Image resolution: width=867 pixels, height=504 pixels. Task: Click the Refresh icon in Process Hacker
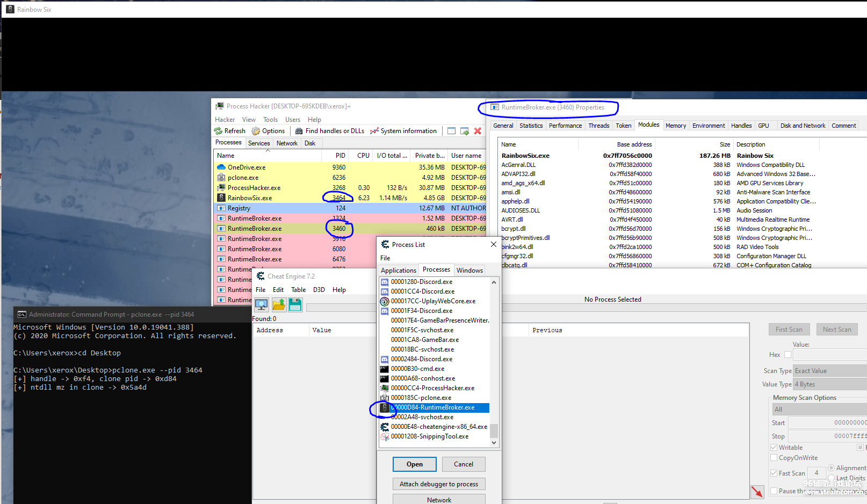pos(219,131)
